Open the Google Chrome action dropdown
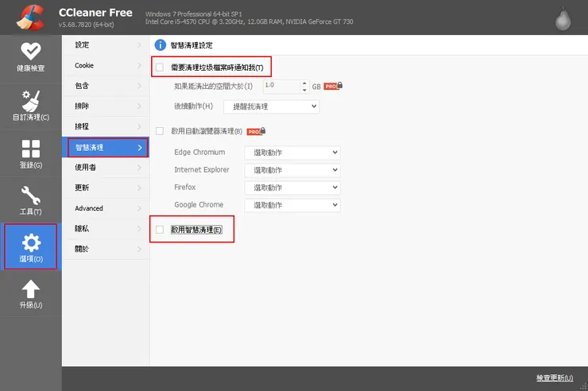 tap(292, 205)
